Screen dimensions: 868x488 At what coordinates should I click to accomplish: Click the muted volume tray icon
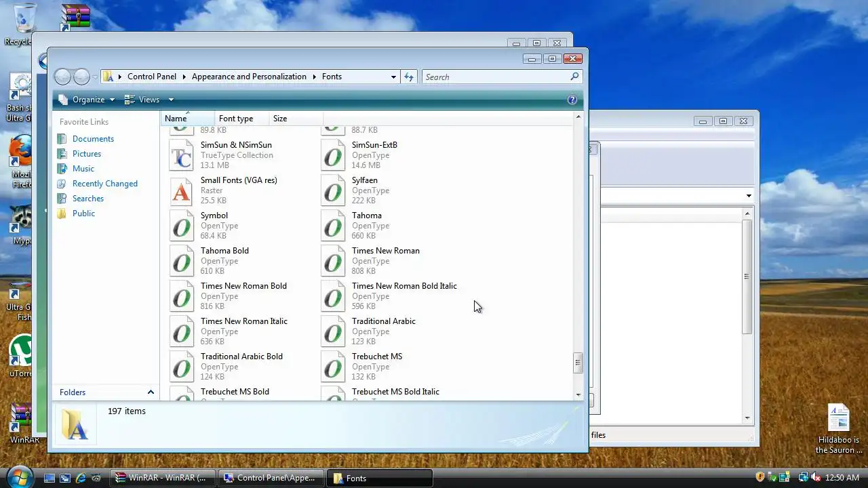click(x=816, y=478)
